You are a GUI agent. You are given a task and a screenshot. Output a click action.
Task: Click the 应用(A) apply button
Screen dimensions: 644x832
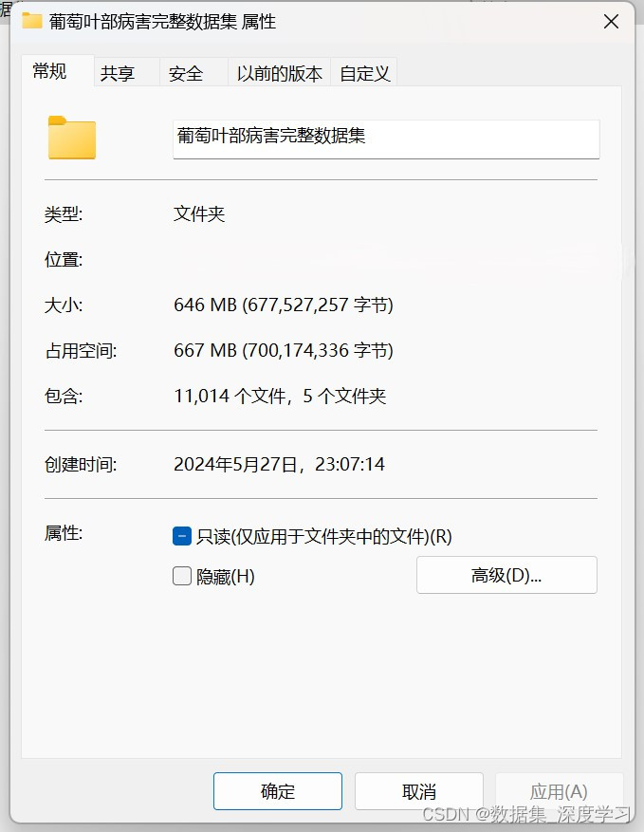(559, 791)
